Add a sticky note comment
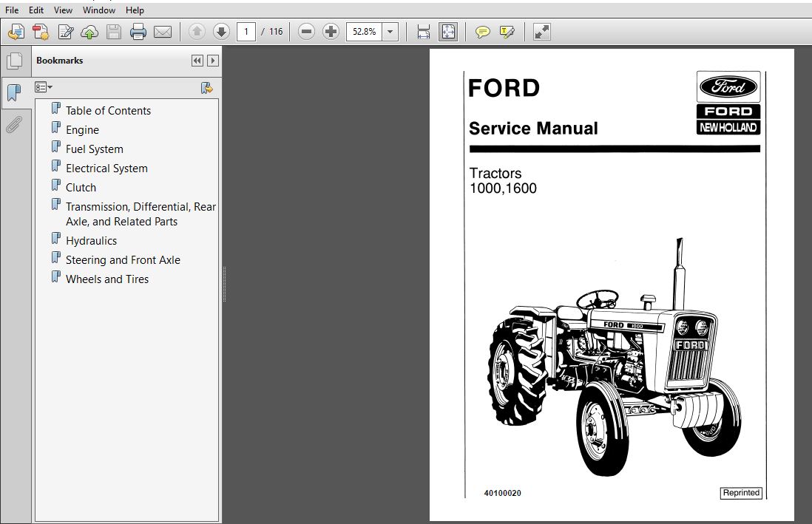812x524 pixels. click(x=483, y=32)
